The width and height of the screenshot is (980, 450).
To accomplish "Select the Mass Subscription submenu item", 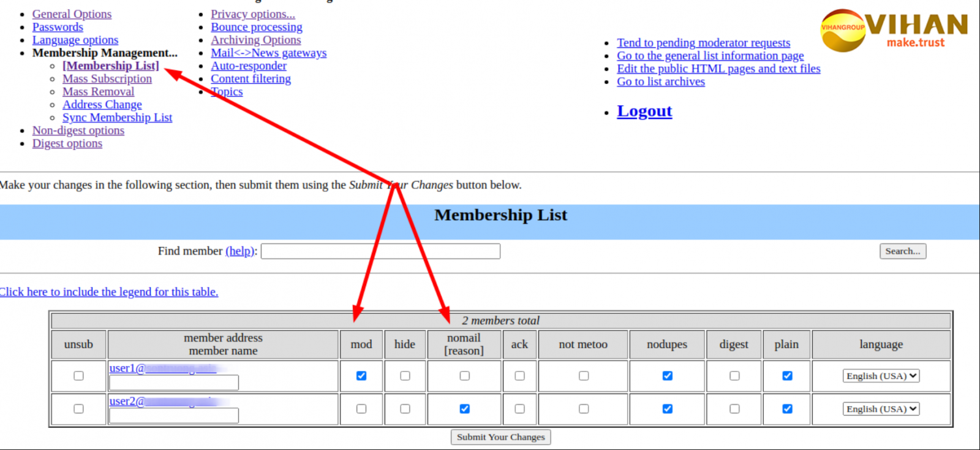I will pyautogui.click(x=107, y=79).
